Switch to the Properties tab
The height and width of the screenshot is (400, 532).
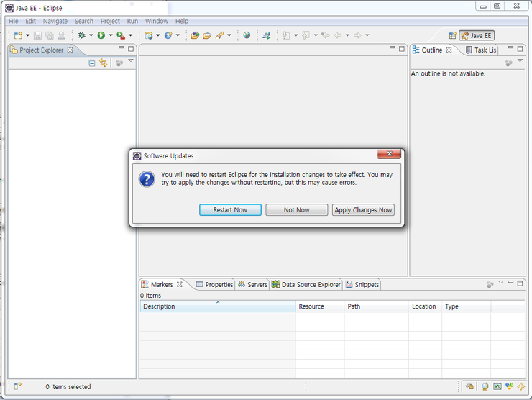(x=215, y=284)
